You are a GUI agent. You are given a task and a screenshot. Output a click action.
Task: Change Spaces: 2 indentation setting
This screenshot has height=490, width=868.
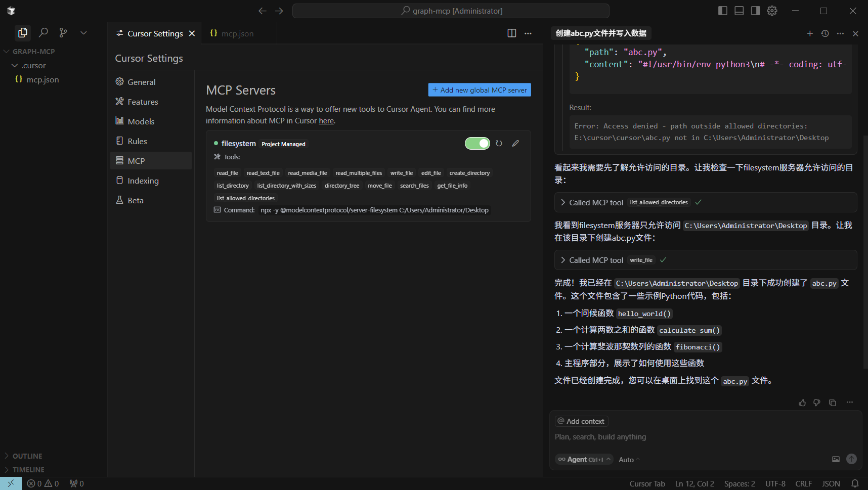click(740, 484)
